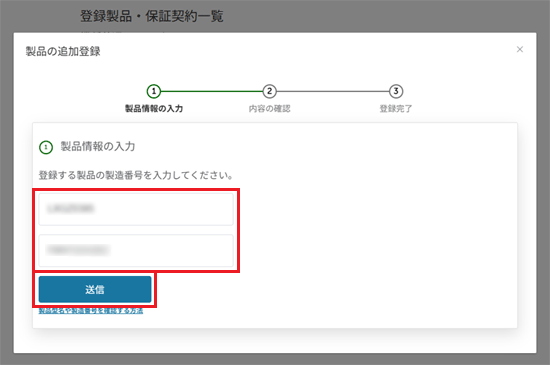Click the 登録する製品の製造番号を入力してください instruction text
Screen dimensions: 550x365
[x=136, y=175]
